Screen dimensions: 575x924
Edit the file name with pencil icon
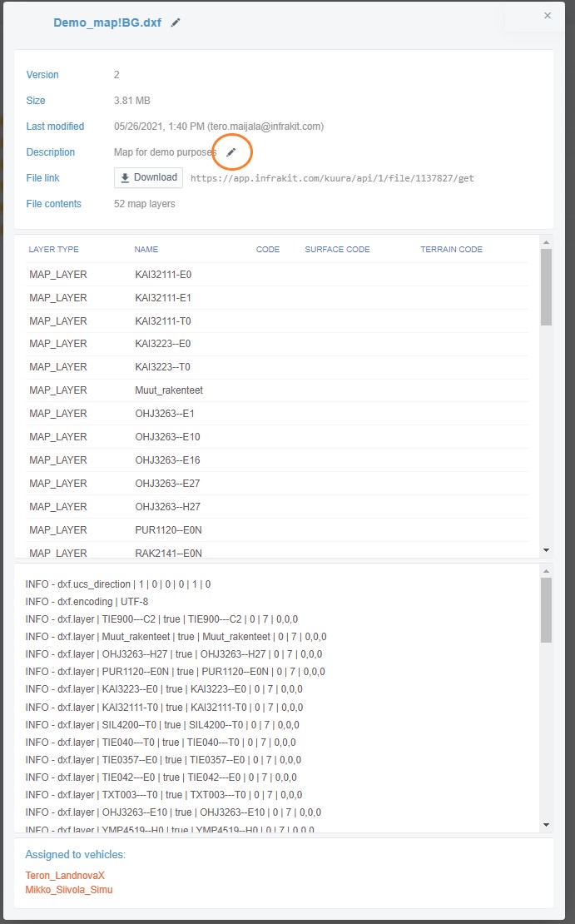(176, 22)
